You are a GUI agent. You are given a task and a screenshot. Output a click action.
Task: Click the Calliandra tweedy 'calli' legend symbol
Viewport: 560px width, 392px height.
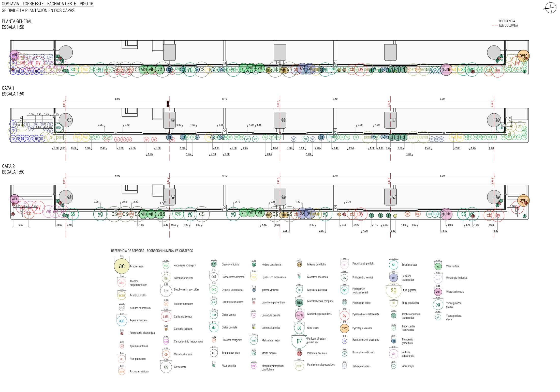coord(166,317)
